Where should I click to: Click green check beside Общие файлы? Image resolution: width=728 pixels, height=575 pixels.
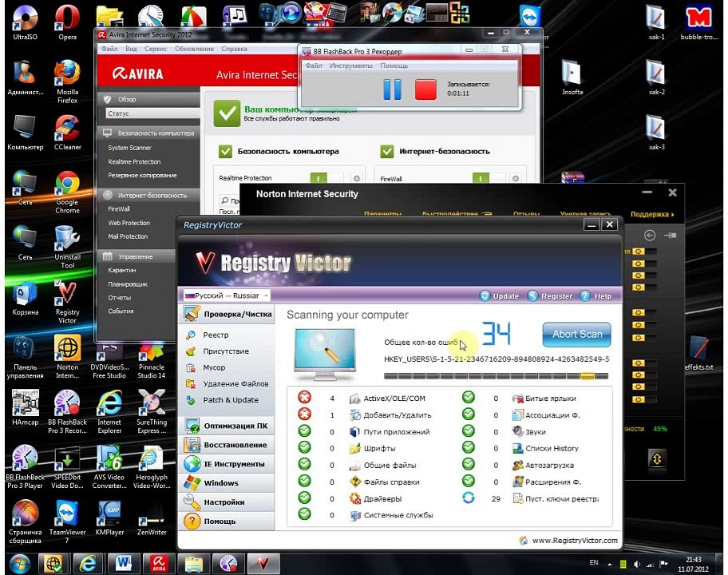tap(304, 465)
